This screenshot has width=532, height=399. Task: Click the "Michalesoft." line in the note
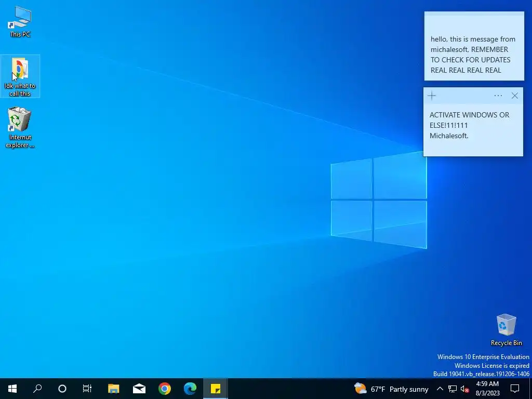tap(449, 136)
